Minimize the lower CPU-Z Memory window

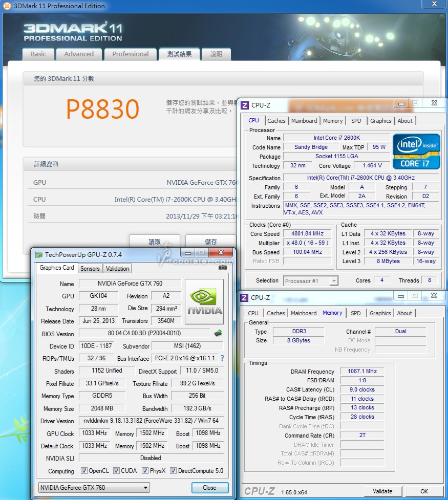click(x=401, y=296)
